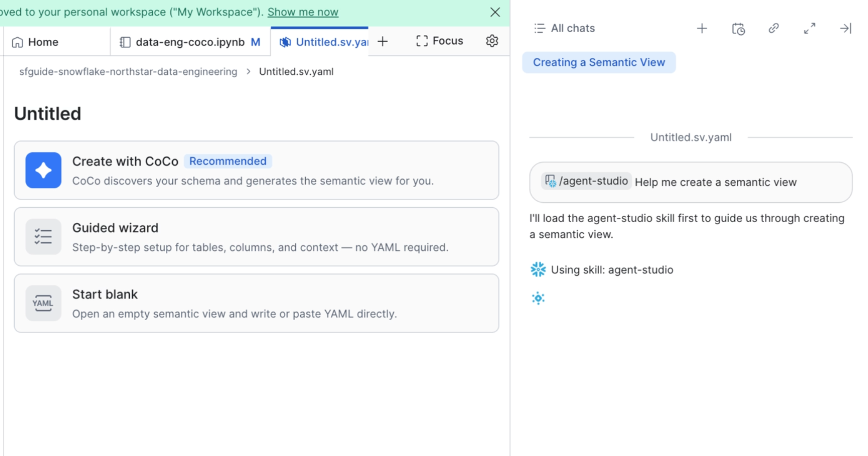Viewport: 868px width, 456px height.
Task: Expand the chat panel to fullscreen
Action: pyautogui.click(x=810, y=28)
